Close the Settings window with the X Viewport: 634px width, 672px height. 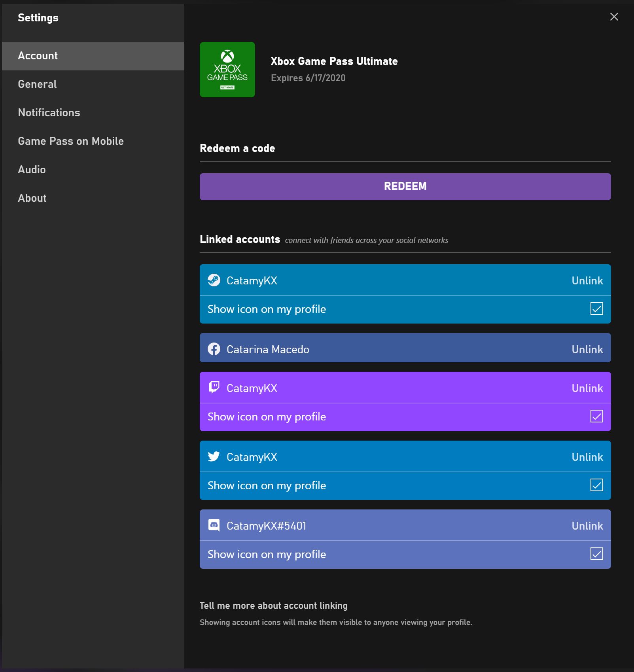(x=614, y=17)
